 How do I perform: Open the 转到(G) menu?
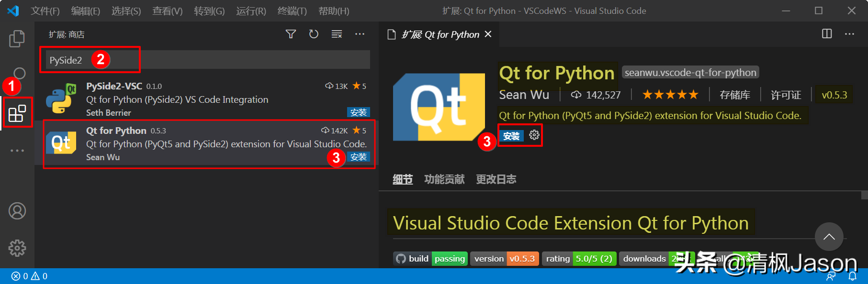(x=209, y=11)
